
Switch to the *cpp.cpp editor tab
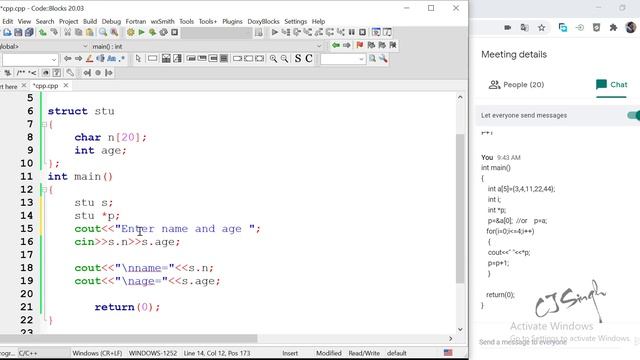(46, 86)
